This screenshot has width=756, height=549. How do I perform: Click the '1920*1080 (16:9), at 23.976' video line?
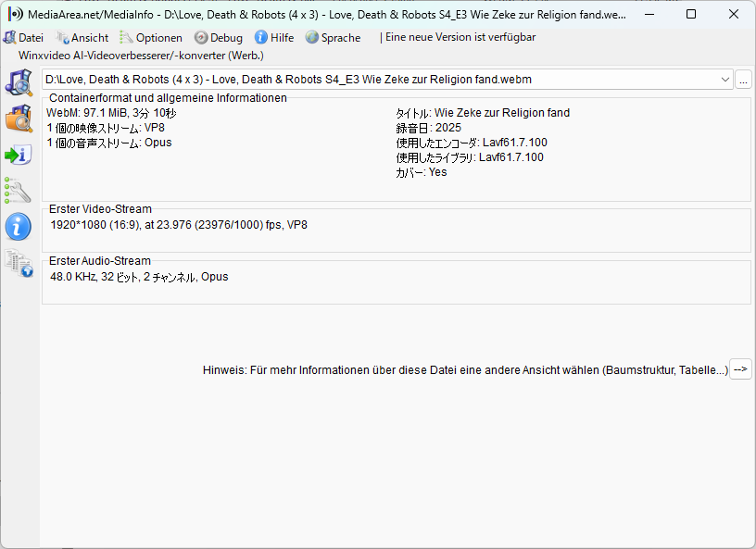pos(179,225)
